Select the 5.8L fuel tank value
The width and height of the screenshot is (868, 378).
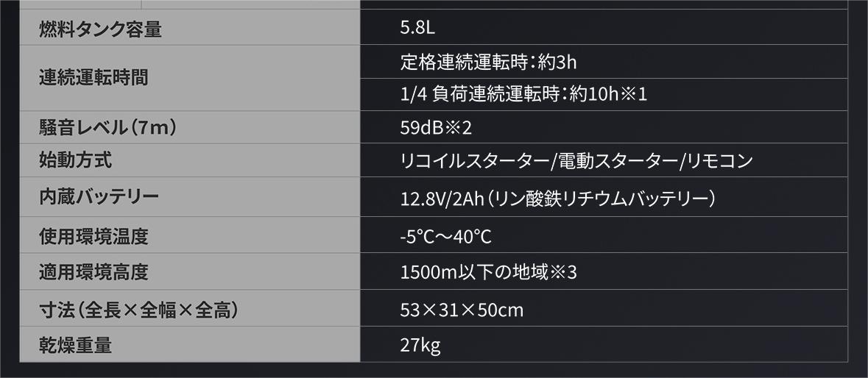[417, 29]
